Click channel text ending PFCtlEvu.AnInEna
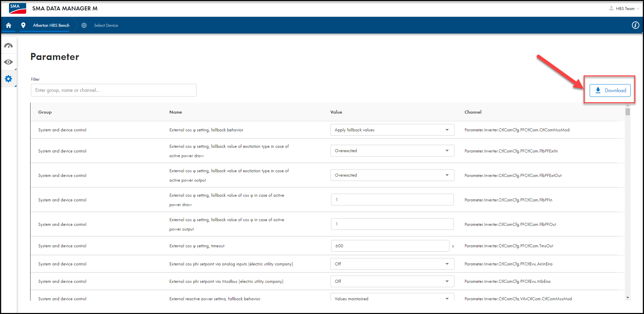The width and height of the screenshot is (644, 314). pos(508,264)
